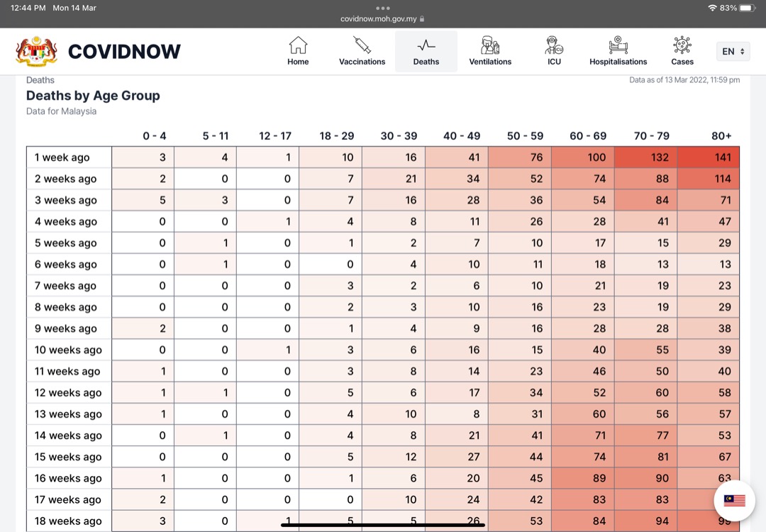Viewport: 766px width, 532px height.
Task: Tap the padlock icon beside the URL
Action: pyautogui.click(x=422, y=18)
